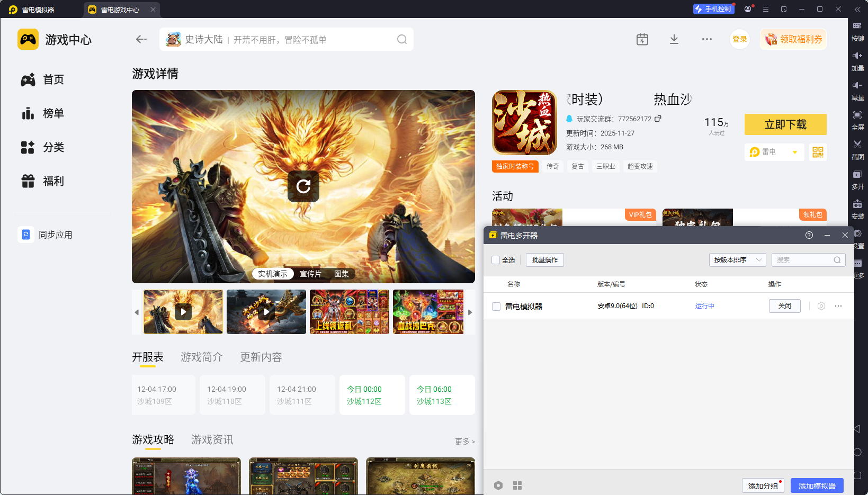The image size is (868, 495).
Task: Tick the 雷电模拟器 instance checkbox
Action: (496, 306)
